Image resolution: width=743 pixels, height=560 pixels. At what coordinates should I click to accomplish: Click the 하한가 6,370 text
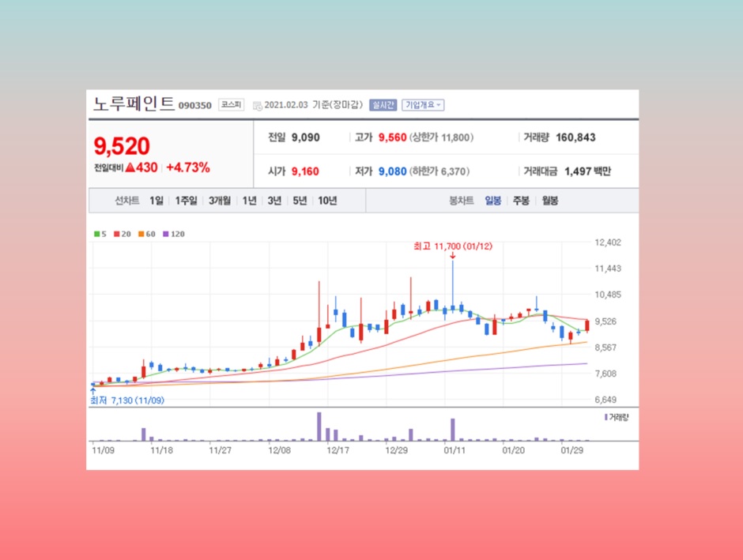coord(439,171)
